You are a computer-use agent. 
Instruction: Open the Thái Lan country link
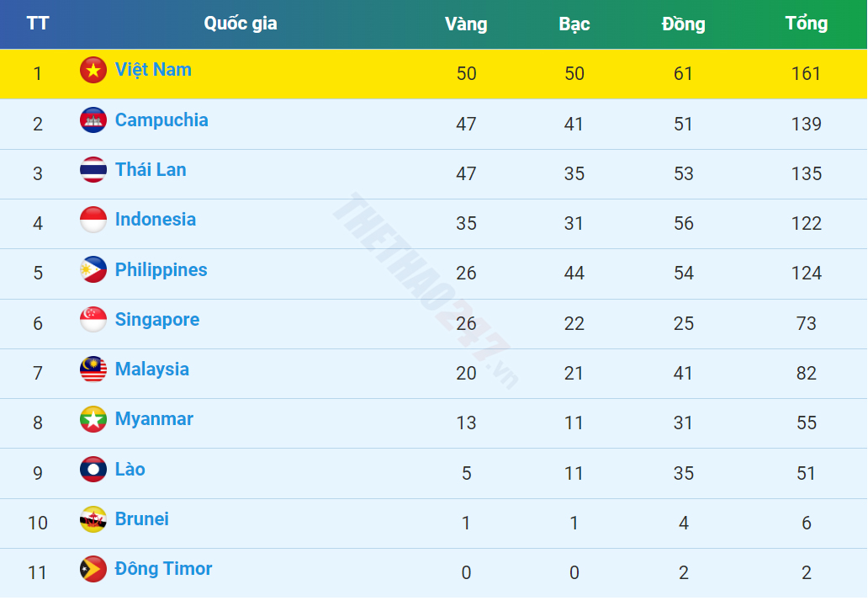point(151,169)
